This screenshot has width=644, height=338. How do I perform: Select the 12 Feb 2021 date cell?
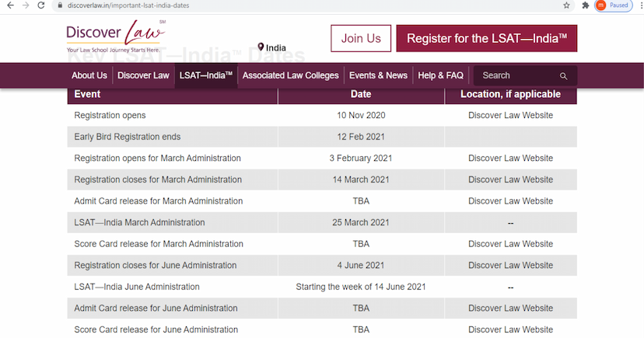[361, 137]
